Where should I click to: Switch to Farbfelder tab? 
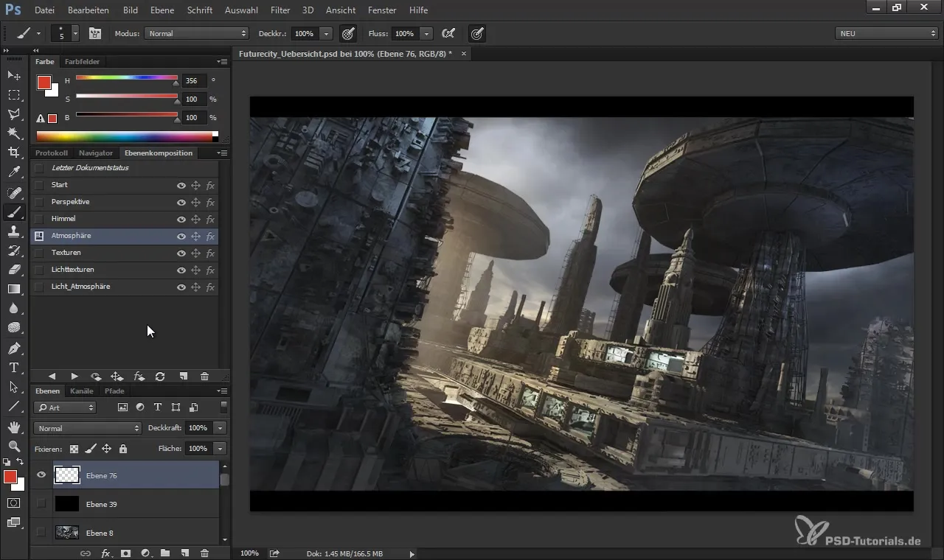82,61
